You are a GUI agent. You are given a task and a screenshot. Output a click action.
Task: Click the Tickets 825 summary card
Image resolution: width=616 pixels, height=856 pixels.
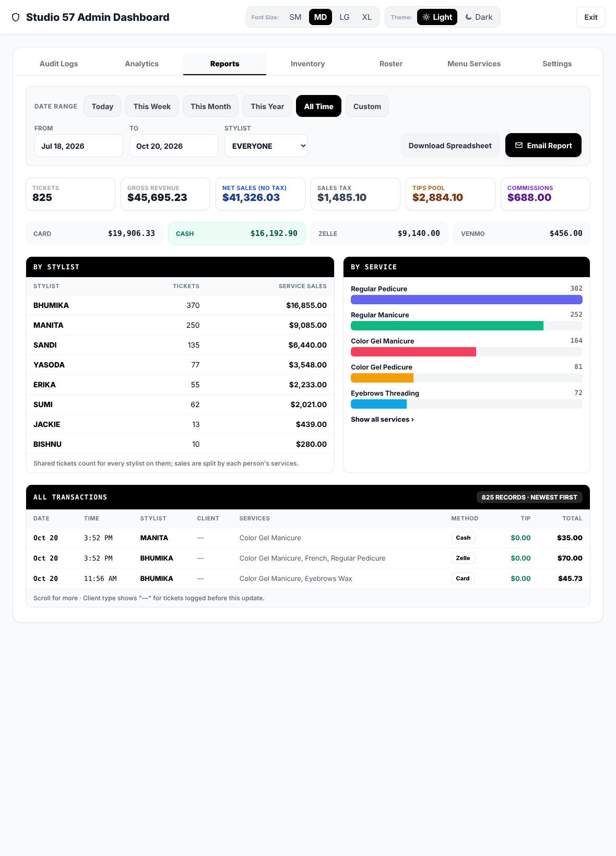pyautogui.click(x=70, y=194)
